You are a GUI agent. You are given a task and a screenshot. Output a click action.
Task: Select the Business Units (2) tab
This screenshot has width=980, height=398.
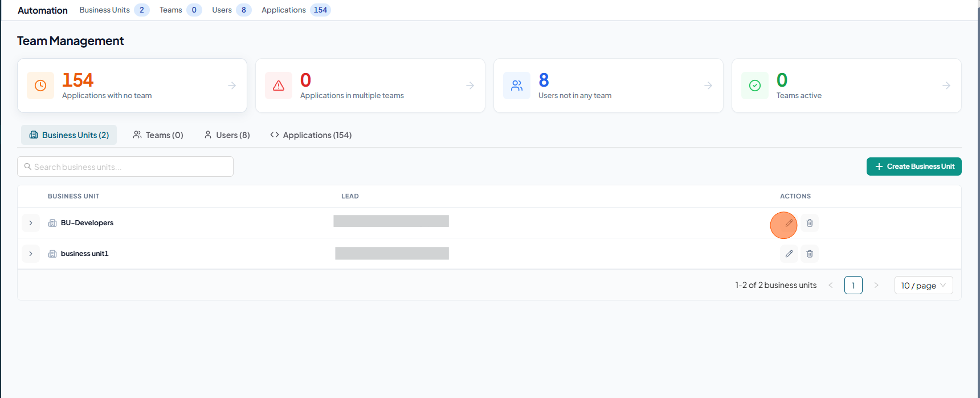pos(69,135)
